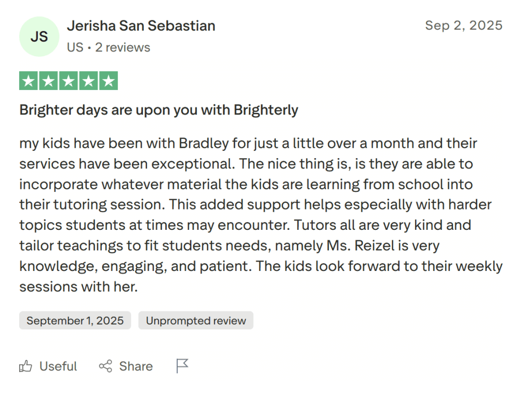Toggle the Useful vote on this review
This screenshot has height=403, width=532.
pos(48,366)
